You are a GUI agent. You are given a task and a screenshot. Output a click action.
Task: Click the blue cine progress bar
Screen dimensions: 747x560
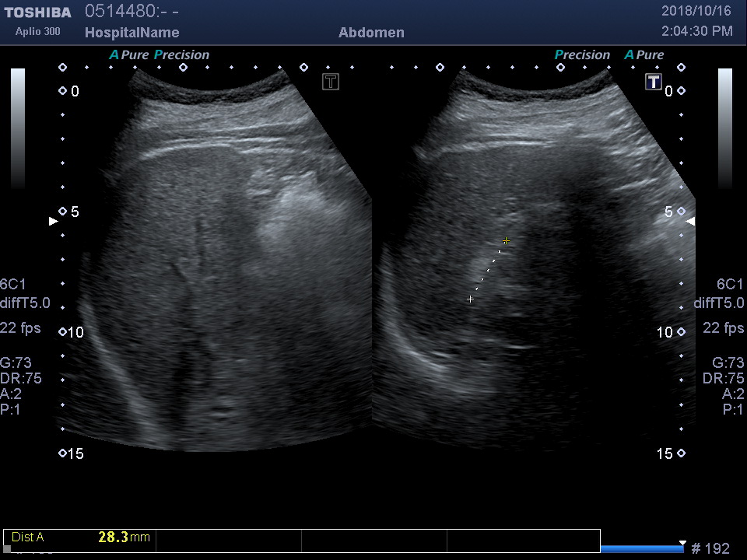pyautogui.click(x=642, y=549)
